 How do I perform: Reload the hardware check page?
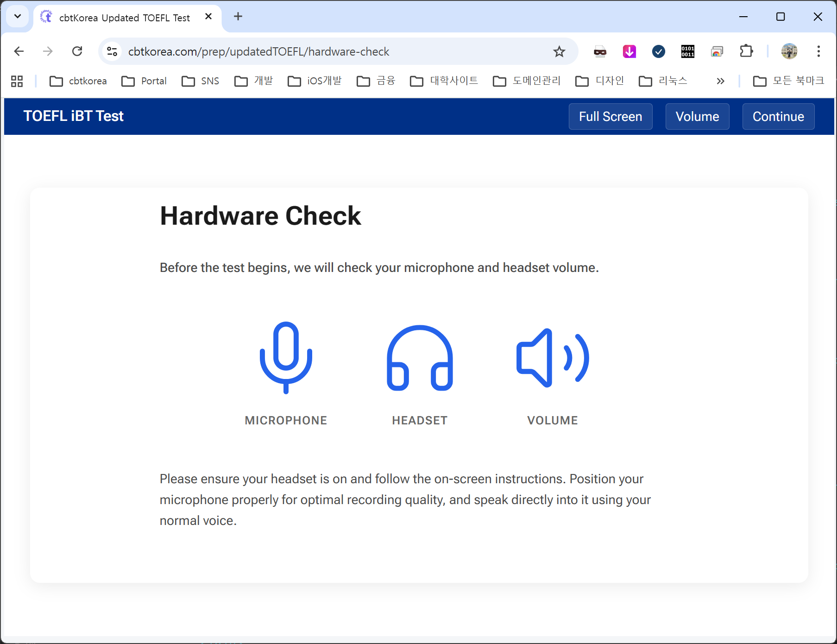click(x=77, y=51)
